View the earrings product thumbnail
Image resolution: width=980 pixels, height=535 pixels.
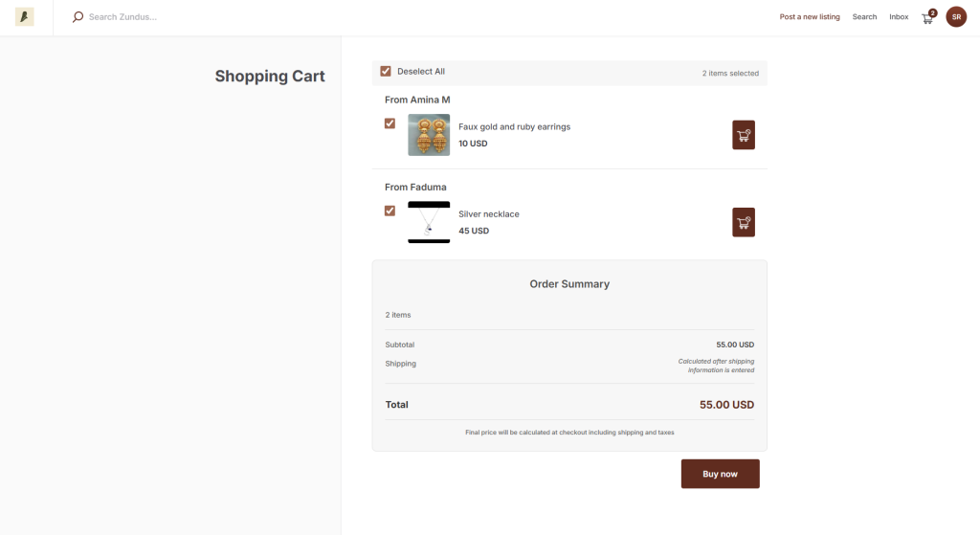coord(429,135)
